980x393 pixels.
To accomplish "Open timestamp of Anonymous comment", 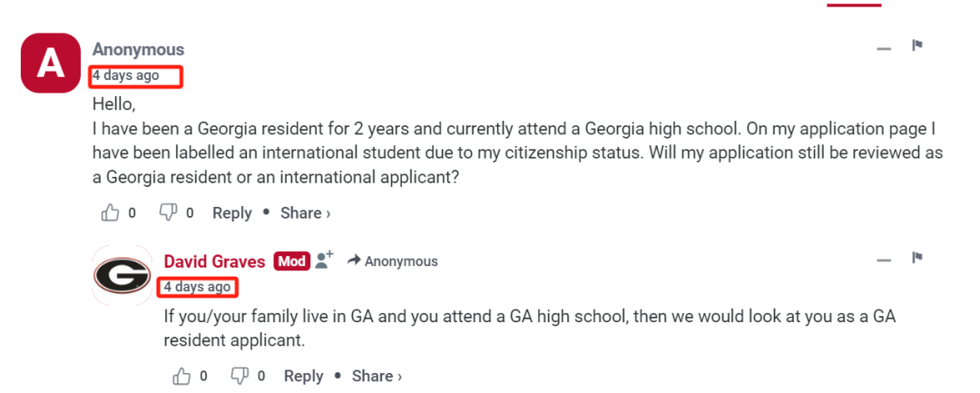I will pos(125,75).
